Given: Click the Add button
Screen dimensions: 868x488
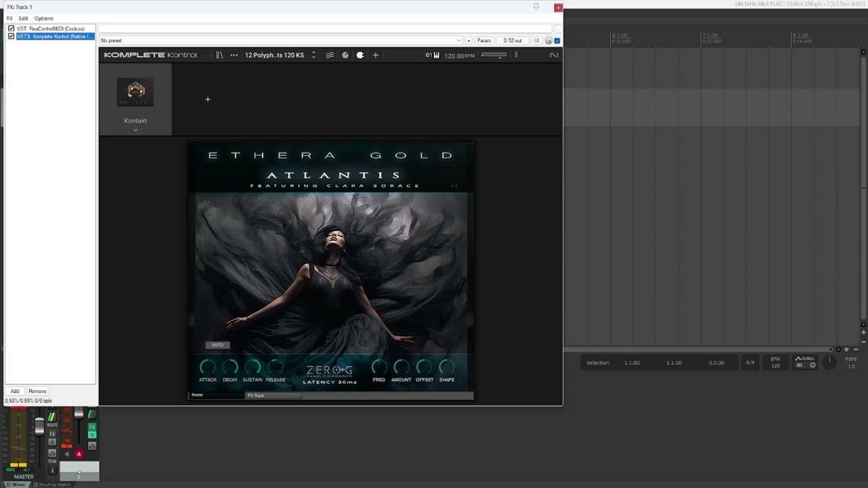Looking at the screenshot, I should tap(15, 391).
